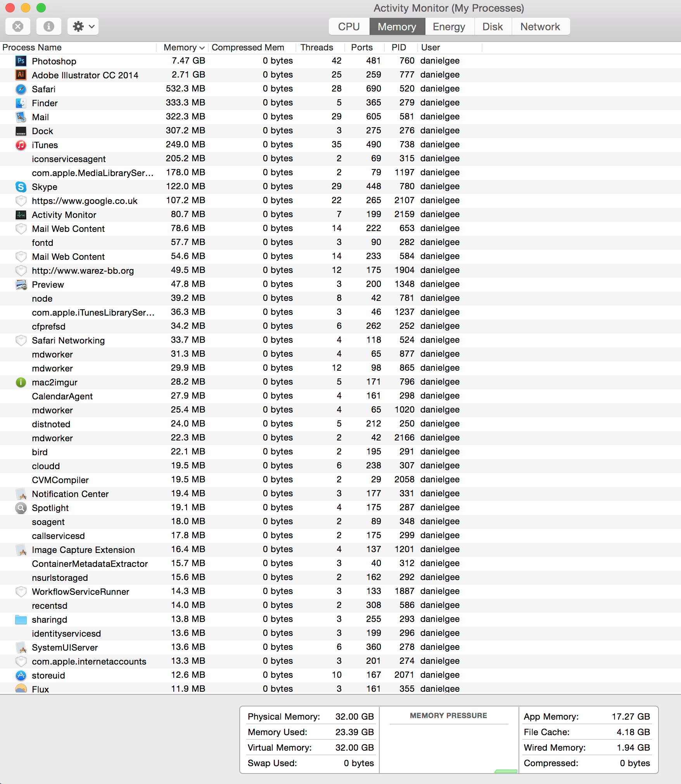Click the Preview app icon
The width and height of the screenshot is (681, 784).
21,284
